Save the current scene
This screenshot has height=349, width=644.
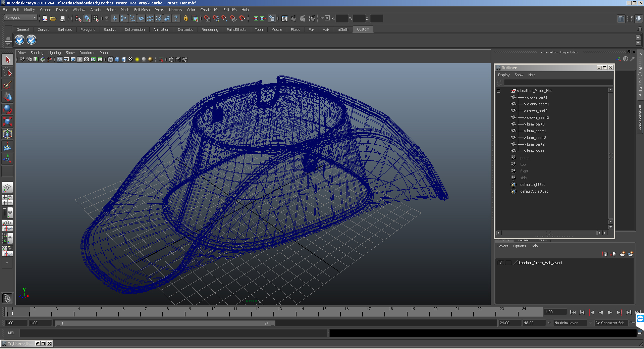(62, 19)
